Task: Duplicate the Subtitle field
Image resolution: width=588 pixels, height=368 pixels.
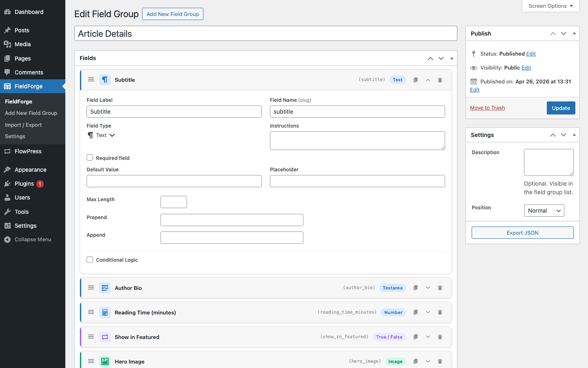Action: coord(415,80)
